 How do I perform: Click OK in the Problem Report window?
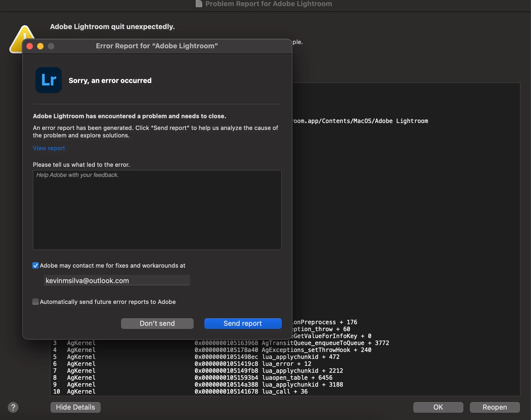(x=438, y=407)
